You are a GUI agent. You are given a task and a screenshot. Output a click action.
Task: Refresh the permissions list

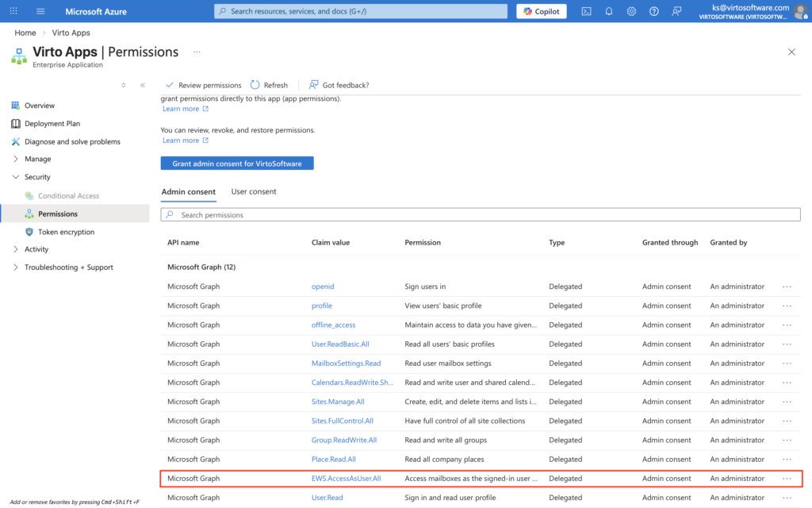[269, 85]
